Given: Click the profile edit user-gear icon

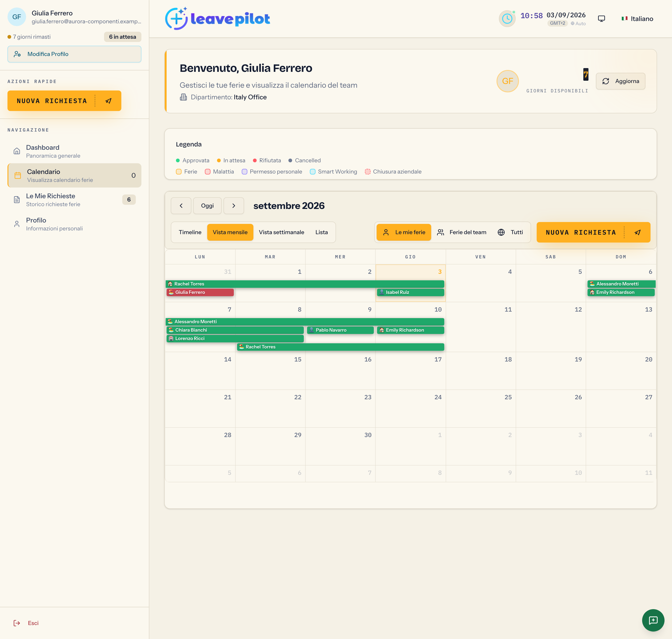Looking at the screenshot, I should (17, 54).
